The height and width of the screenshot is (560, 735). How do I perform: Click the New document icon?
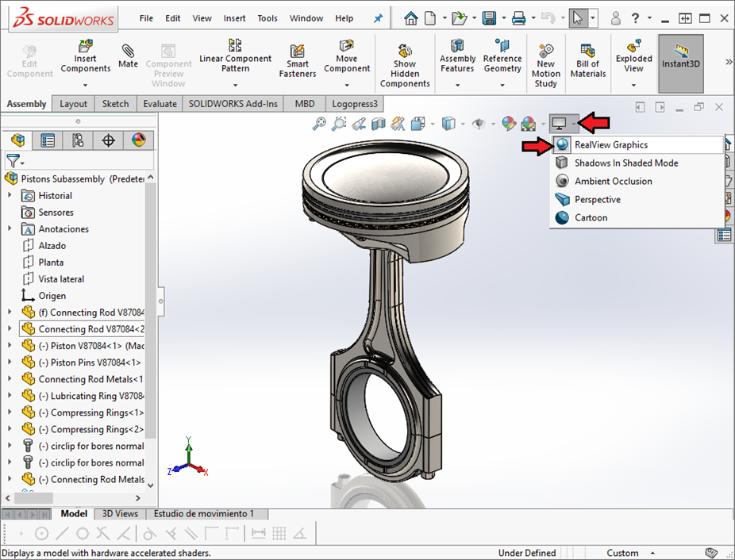tap(430, 18)
